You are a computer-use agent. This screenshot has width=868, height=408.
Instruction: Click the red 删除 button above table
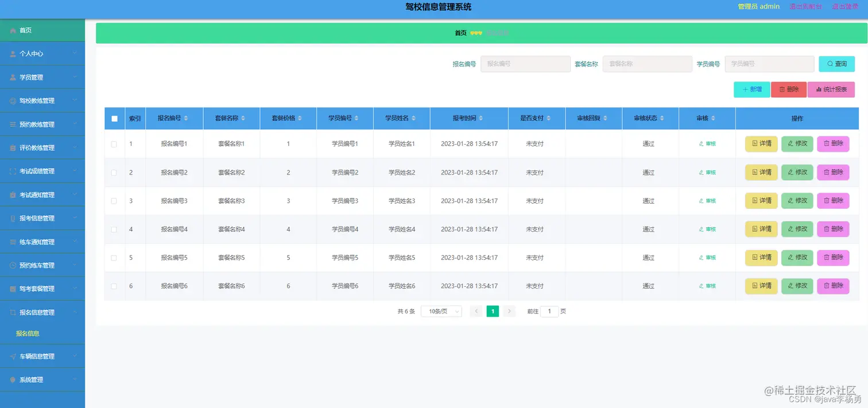point(789,90)
